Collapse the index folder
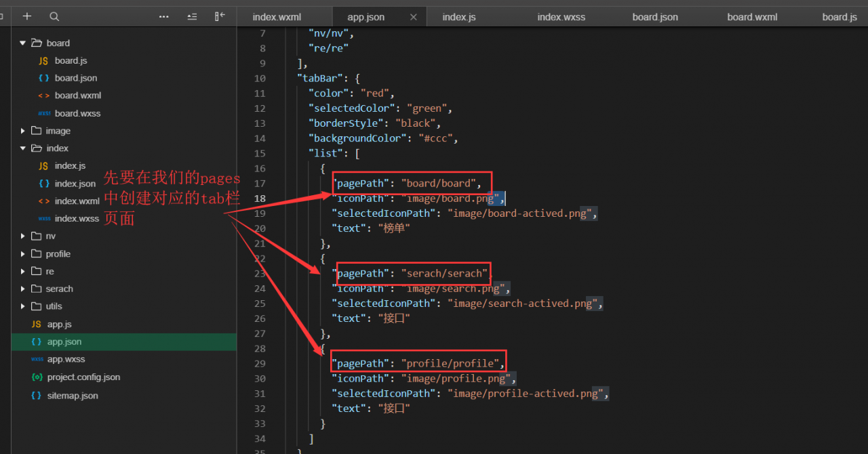868x454 pixels. click(22, 148)
